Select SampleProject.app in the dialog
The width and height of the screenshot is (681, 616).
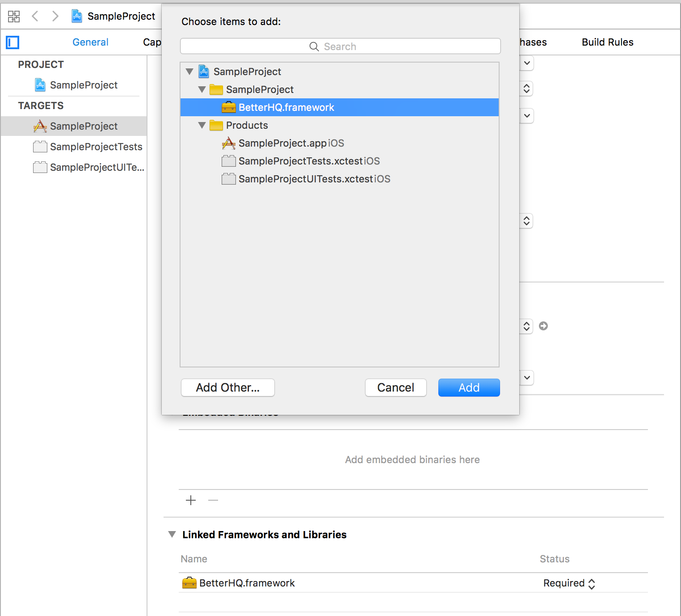click(x=340, y=143)
